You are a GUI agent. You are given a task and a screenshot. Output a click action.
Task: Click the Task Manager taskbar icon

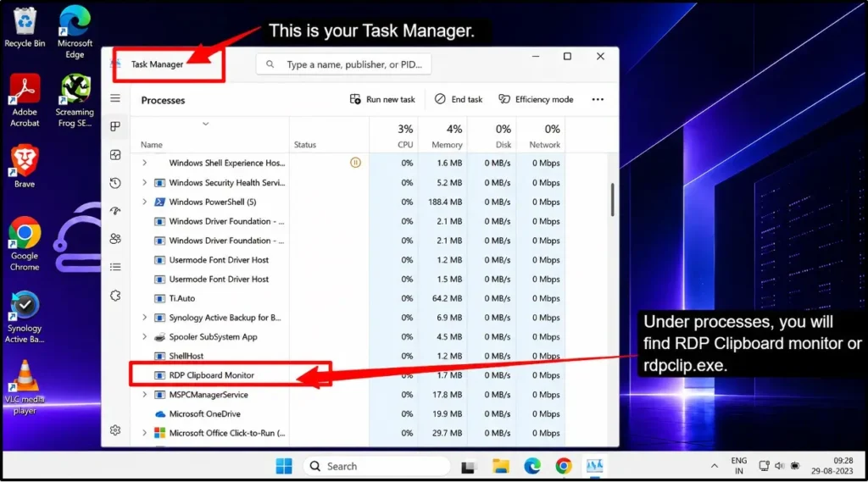[x=594, y=467]
